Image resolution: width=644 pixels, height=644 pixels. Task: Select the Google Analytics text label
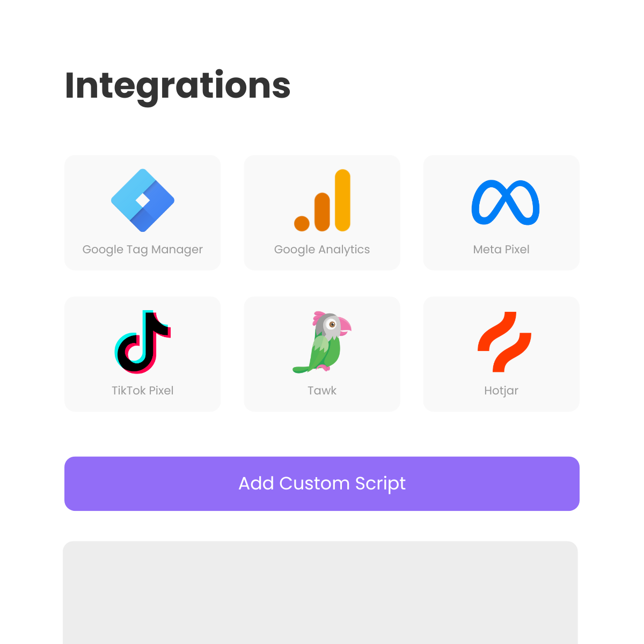coord(322,250)
